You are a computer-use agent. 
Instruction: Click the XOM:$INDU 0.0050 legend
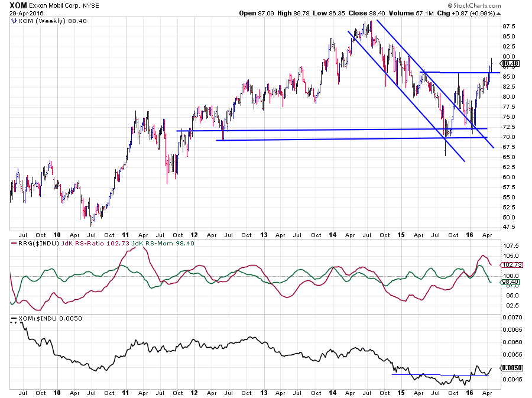coord(50,318)
